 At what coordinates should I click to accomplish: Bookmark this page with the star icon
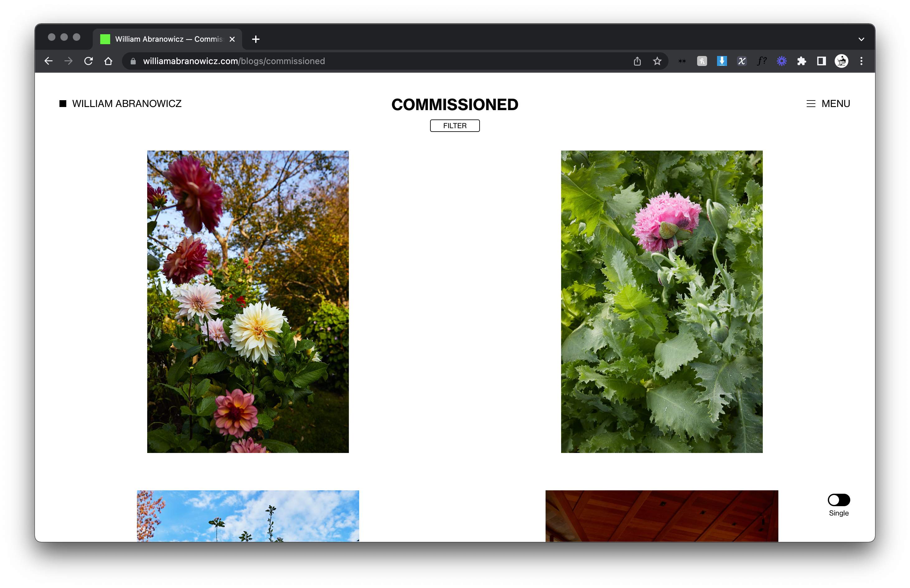(x=657, y=61)
